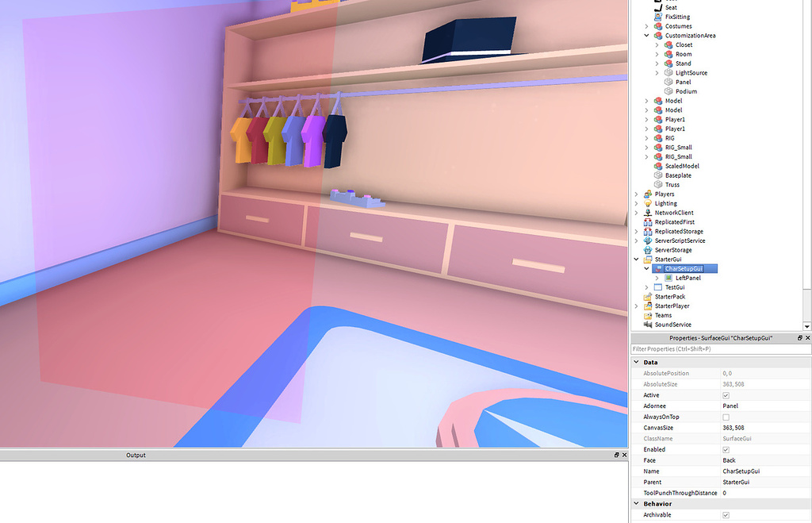Select the SoundService speaker icon
Viewport: 812px width, 523px height.
click(648, 325)
